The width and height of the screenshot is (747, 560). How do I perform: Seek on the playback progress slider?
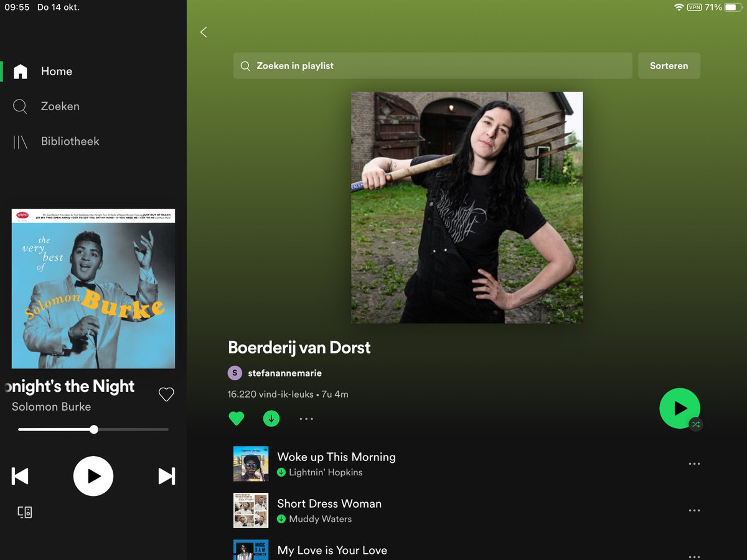(93, 429)
